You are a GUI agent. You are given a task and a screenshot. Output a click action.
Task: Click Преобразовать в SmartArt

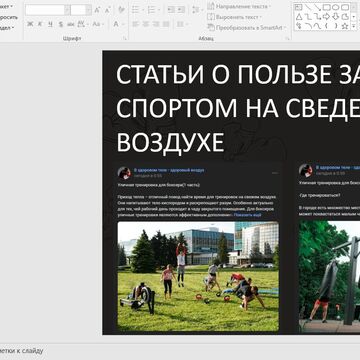tap(247, 27)
